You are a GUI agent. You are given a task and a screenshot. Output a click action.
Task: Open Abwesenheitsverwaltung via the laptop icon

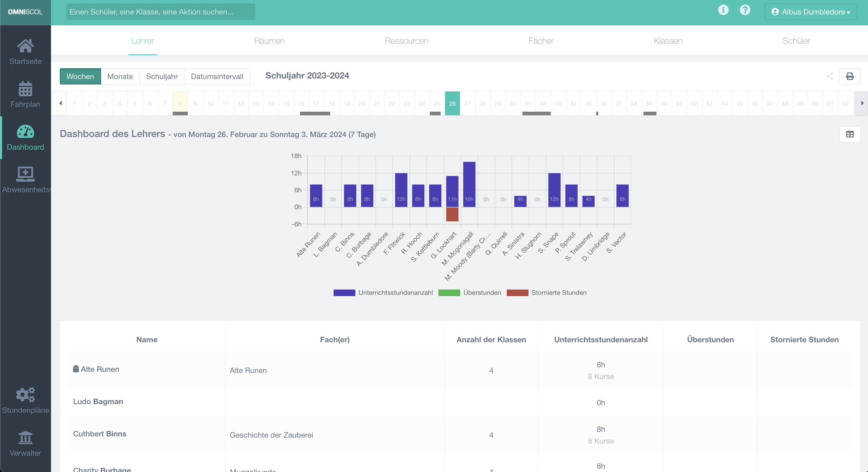click(x=26, y=174)
